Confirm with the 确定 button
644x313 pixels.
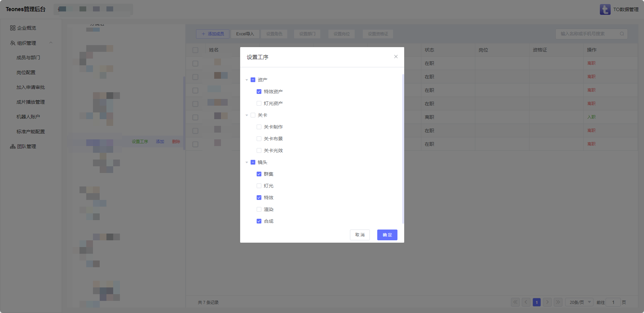387,235
